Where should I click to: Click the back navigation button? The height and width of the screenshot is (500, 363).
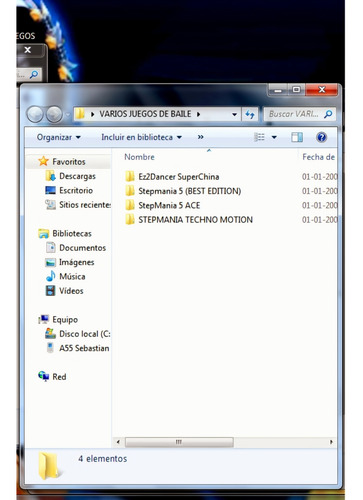[x=35, y=114]
